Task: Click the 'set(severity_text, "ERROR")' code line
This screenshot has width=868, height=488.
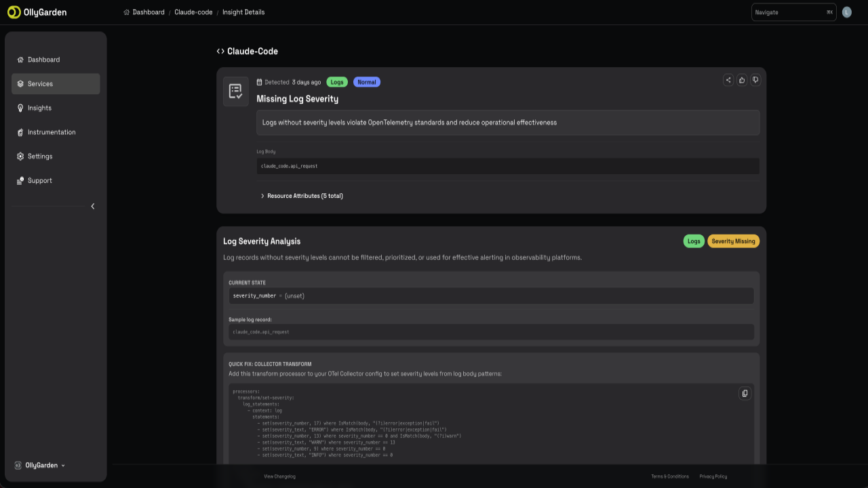Action: pyautogui.click(x=352, y=430)
